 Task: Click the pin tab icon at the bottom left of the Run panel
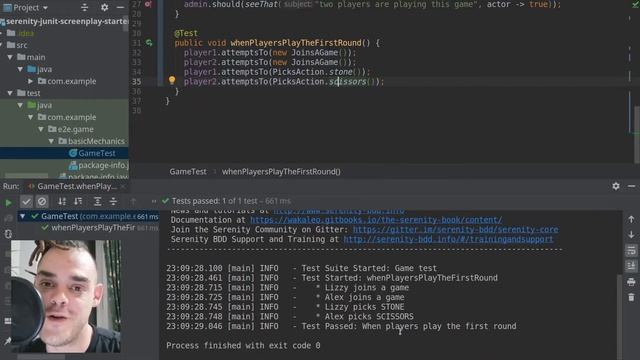[x=7, y=341]
